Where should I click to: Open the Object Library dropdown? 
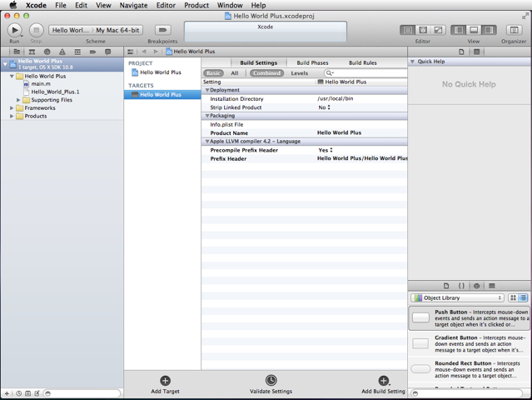tap(457, 297)
